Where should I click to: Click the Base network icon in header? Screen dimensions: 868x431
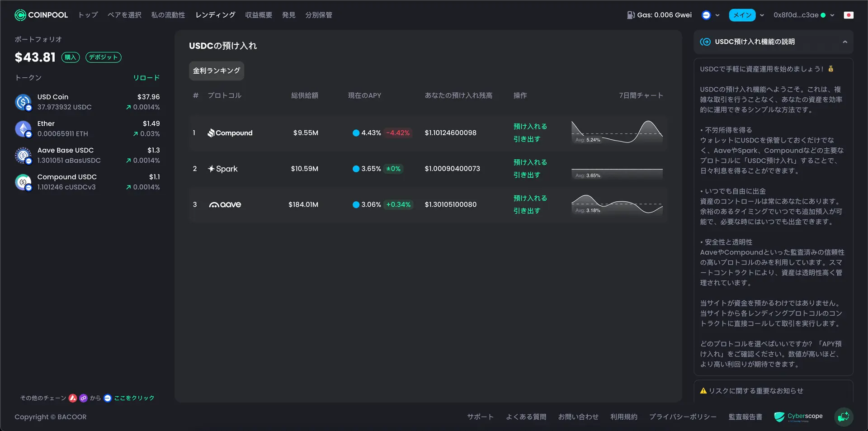[x=706, y=15]
